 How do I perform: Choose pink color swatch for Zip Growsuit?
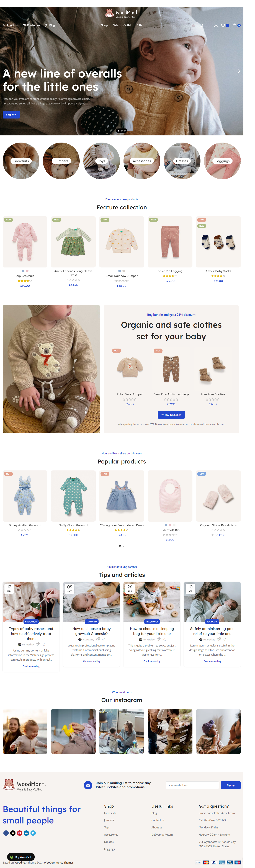pyautogui.click(x=27, y=271)
